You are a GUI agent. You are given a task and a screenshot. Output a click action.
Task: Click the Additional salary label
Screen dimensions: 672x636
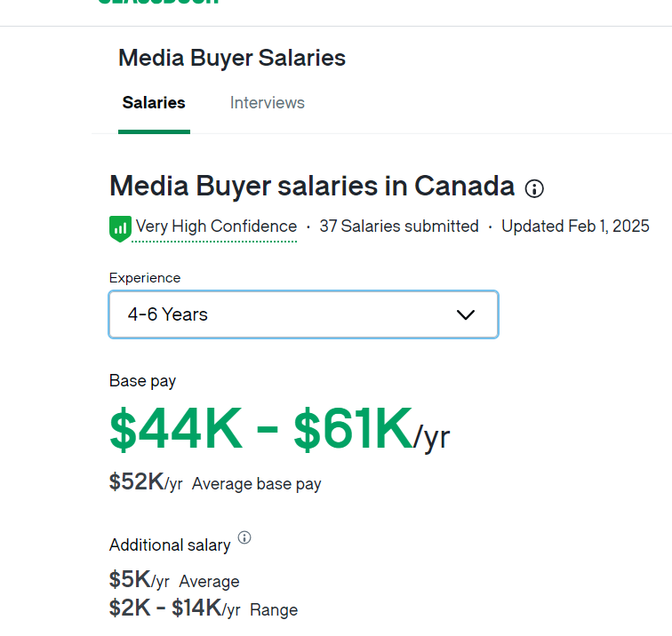click(170, 545)
